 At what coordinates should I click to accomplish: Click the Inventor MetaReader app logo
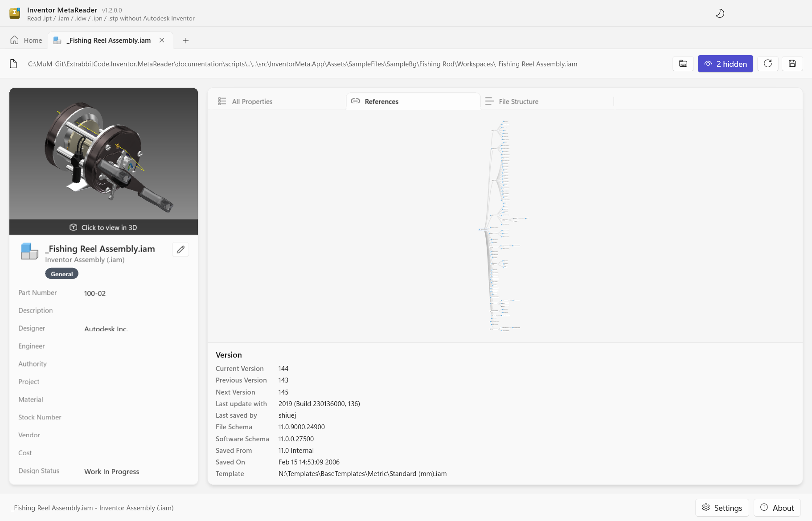tap(15, 13)
